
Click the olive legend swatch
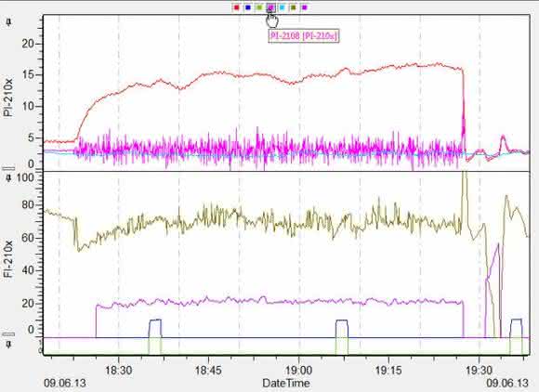(x=294, y=7)
